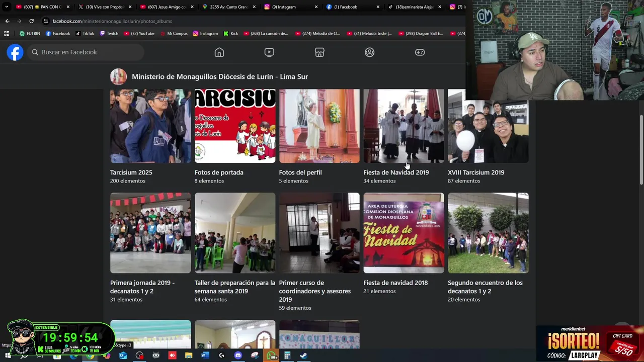Go to the Facebook Home feed icon
Viewport: 644px width, 362px height.
pos(219,52)
